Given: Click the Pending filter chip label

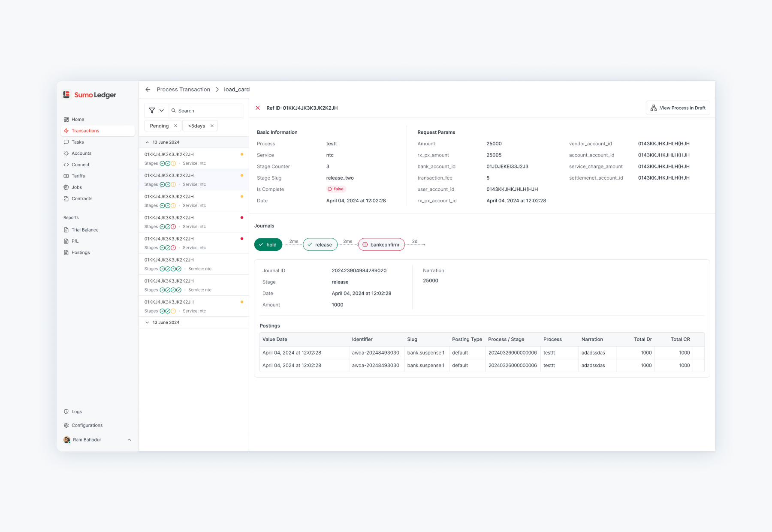Looking at the screenshot, I should coord(159,126).
